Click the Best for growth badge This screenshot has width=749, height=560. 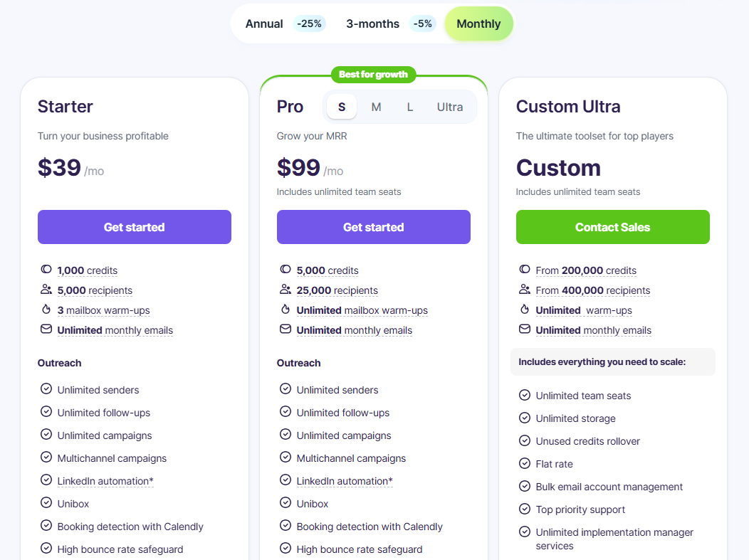coord(373,74)
